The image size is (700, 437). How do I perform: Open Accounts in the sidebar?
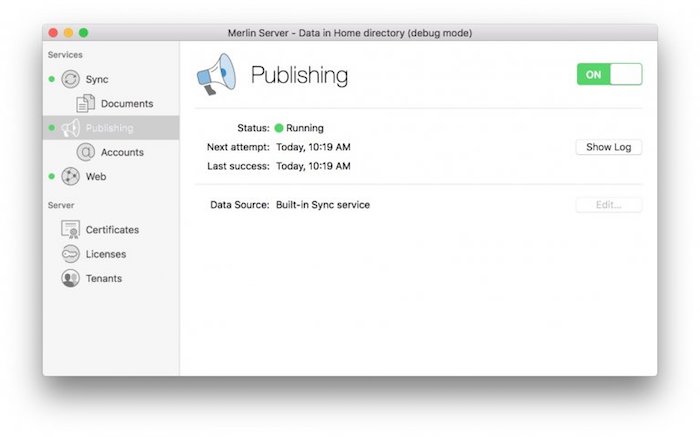point(122,152)
